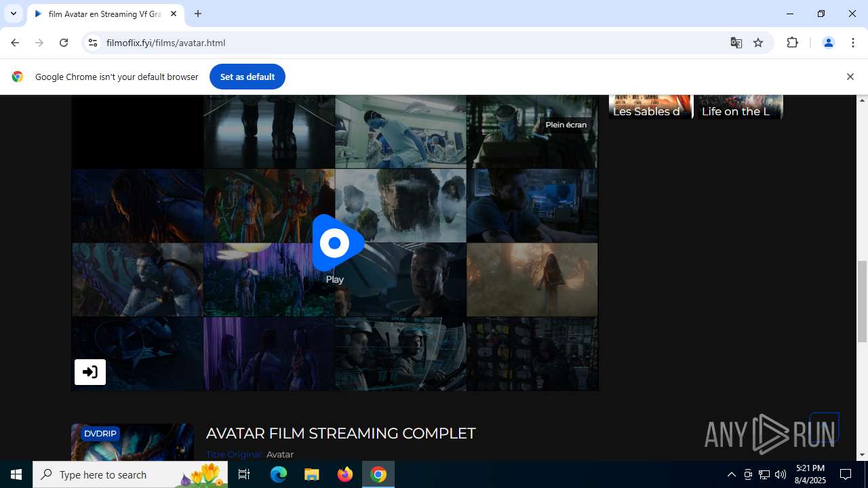
Task: Go back to the previous page
Action: click(15, 43)
